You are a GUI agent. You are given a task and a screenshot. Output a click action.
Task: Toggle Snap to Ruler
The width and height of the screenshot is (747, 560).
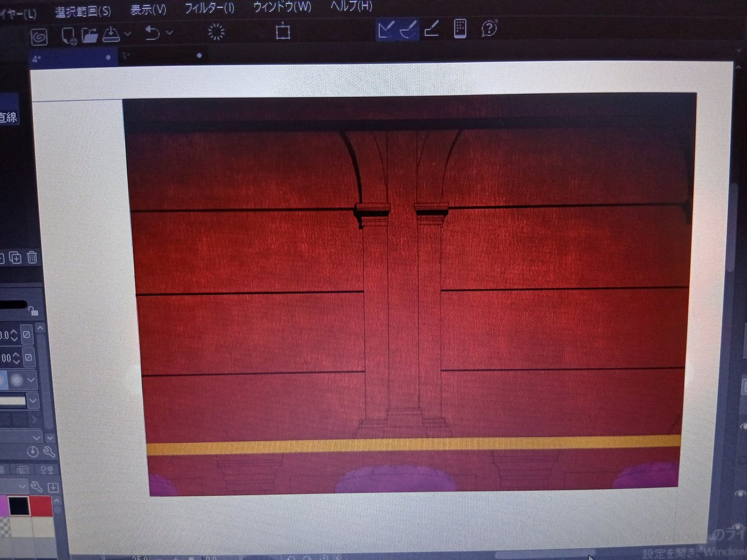(386, 29)
